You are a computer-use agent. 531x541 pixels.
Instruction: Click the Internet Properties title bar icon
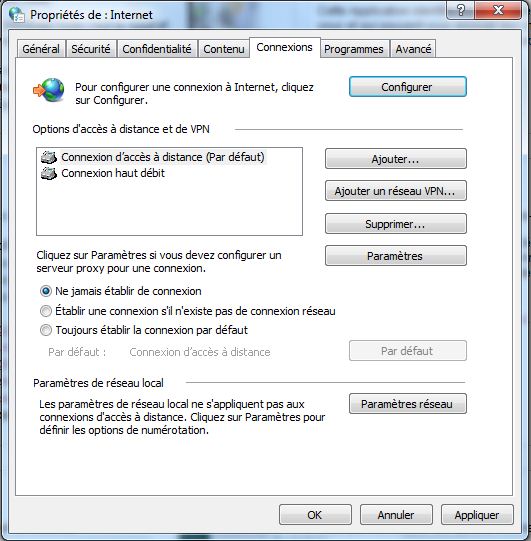pos(17,14)
